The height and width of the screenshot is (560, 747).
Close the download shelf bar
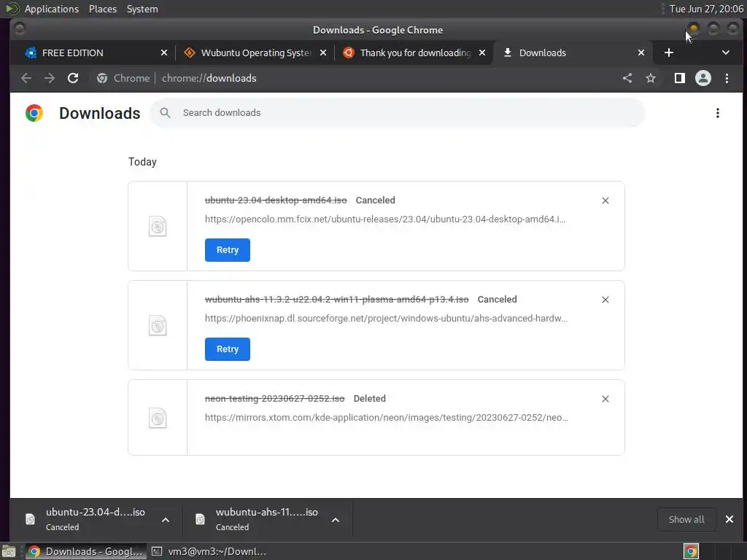point(729,519)
